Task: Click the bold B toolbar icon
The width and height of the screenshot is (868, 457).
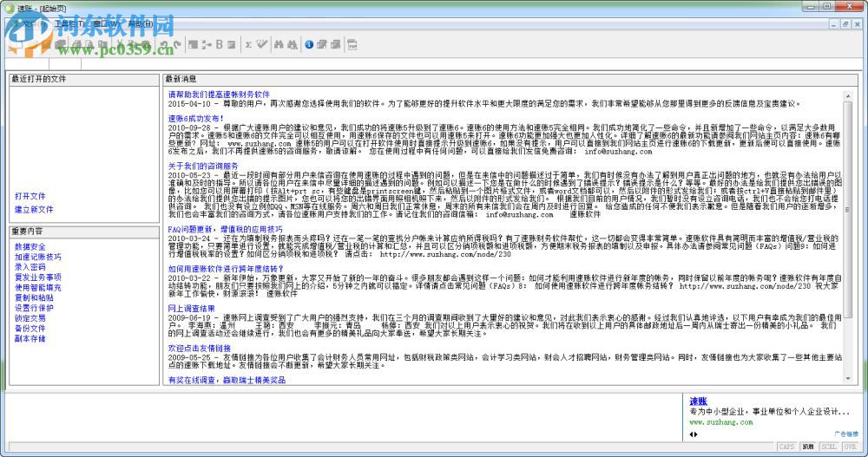Action: (x=220, y=45)
